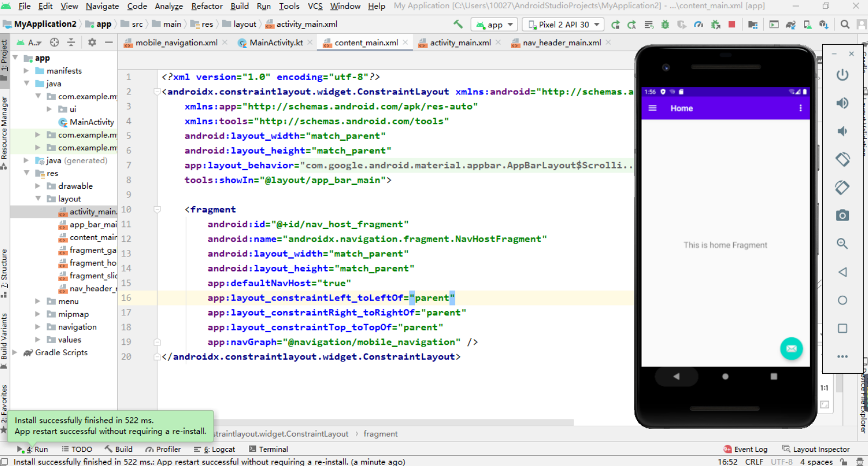
Task: Expand the manifests folder
Action: tap(26, 71)
